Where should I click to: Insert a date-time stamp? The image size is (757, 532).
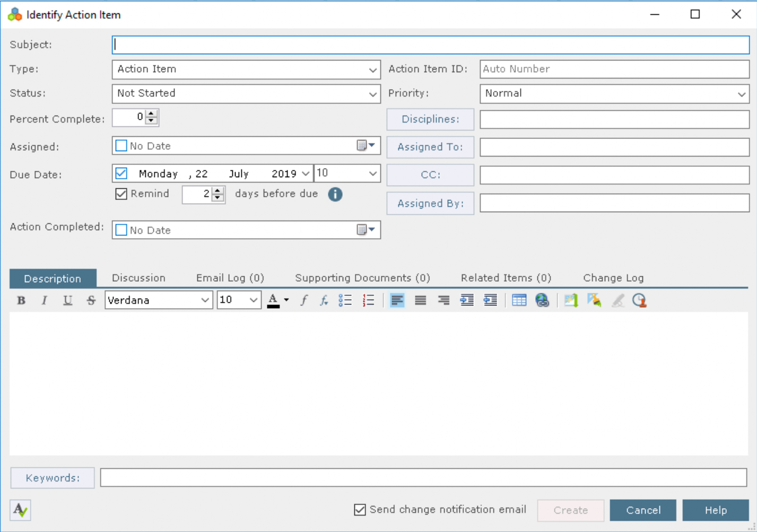(x=640, y=300)
